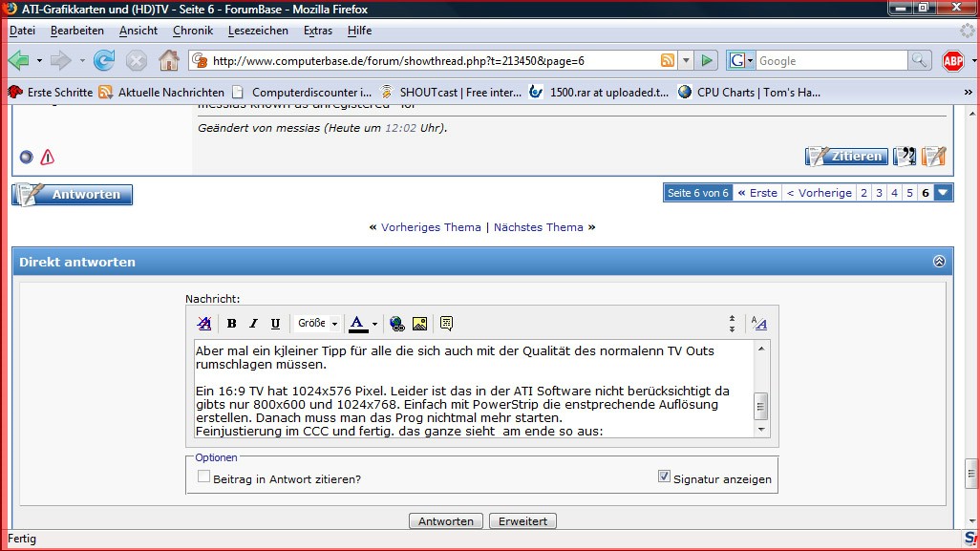Wrap quote tags around selected text
980x551 pixels.
coord(446,323)
